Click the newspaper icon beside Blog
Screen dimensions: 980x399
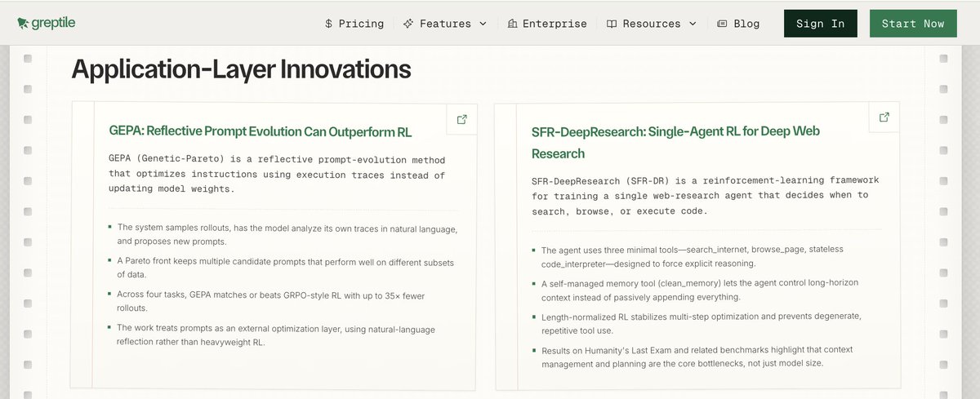(722, 24)
